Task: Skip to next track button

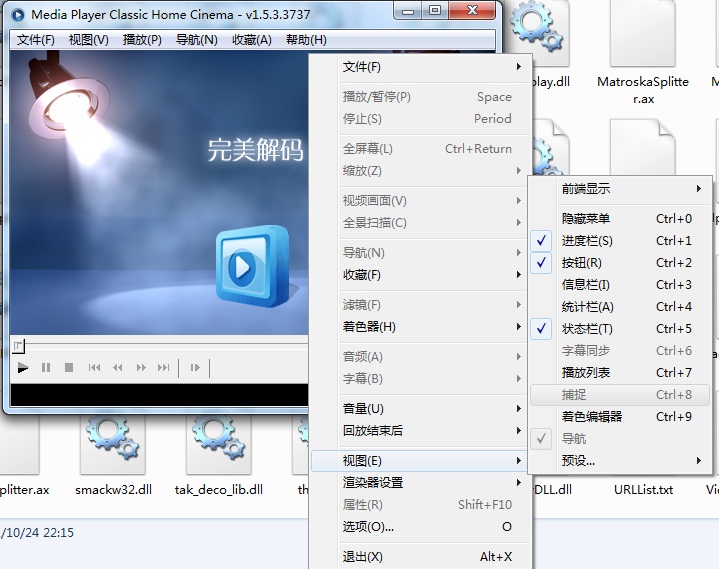Action: [164, 368]
